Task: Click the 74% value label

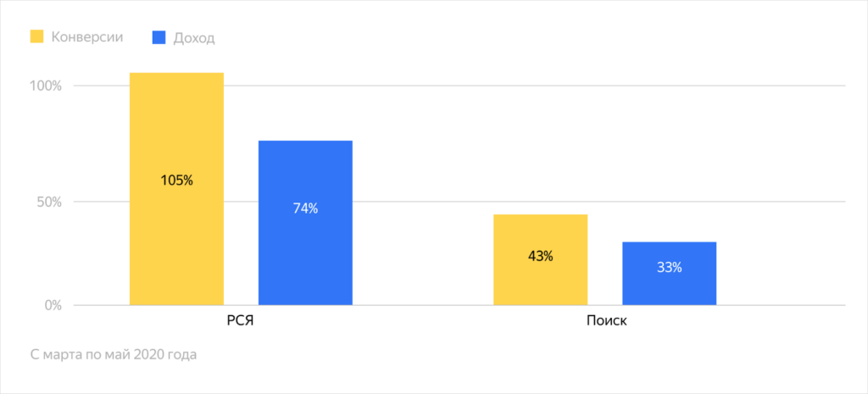Action: pyautogui.click(x=305, y=208)
